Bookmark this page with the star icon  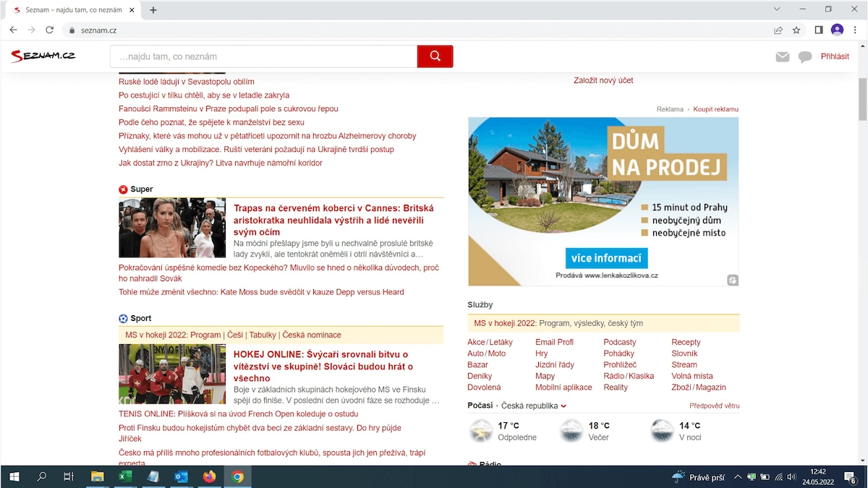[796, 30]
